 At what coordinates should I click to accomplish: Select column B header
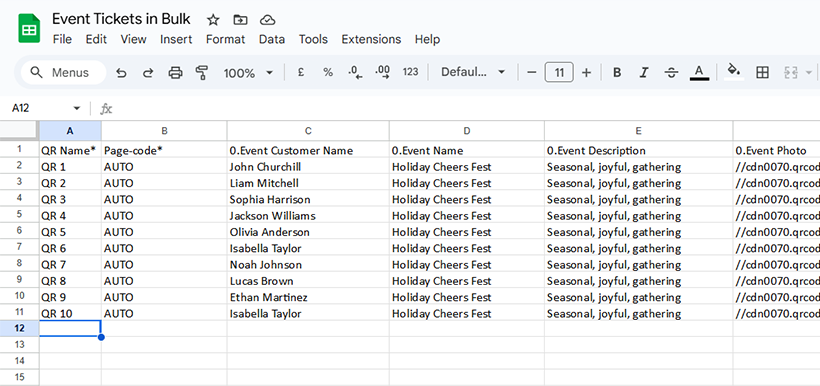pyautogui.click(x=164, y=131)
